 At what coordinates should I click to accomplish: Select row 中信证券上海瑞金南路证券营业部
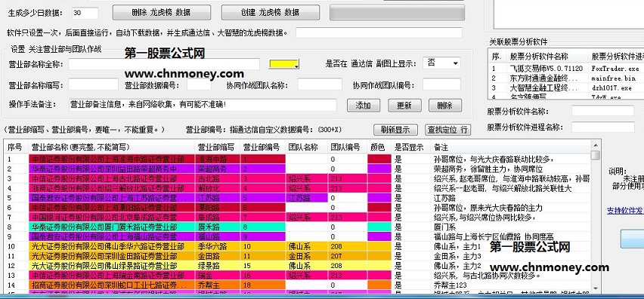coord(298,275)
